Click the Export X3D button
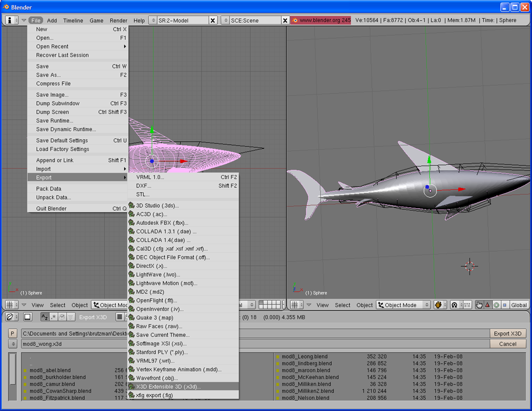Screen dimensions: 532x411 (x=508, y=334)
